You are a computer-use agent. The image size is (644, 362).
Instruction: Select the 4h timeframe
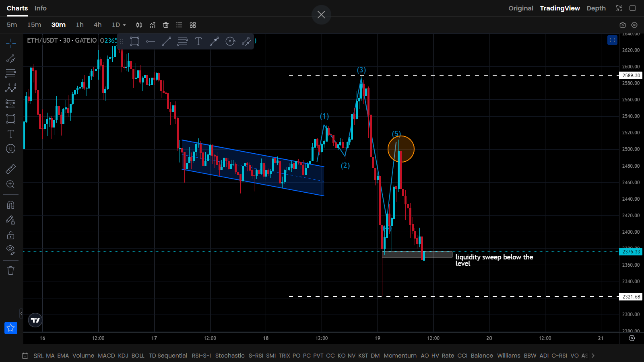(97, 25)
